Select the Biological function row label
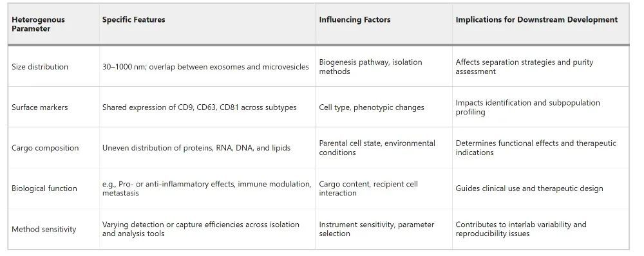 tap(44, 188)
